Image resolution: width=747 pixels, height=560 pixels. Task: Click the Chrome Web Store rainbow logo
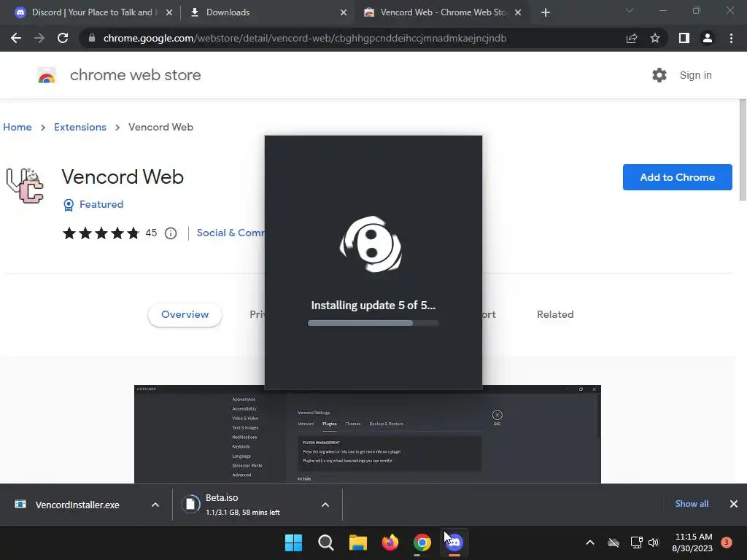click(x=47, y=75)
